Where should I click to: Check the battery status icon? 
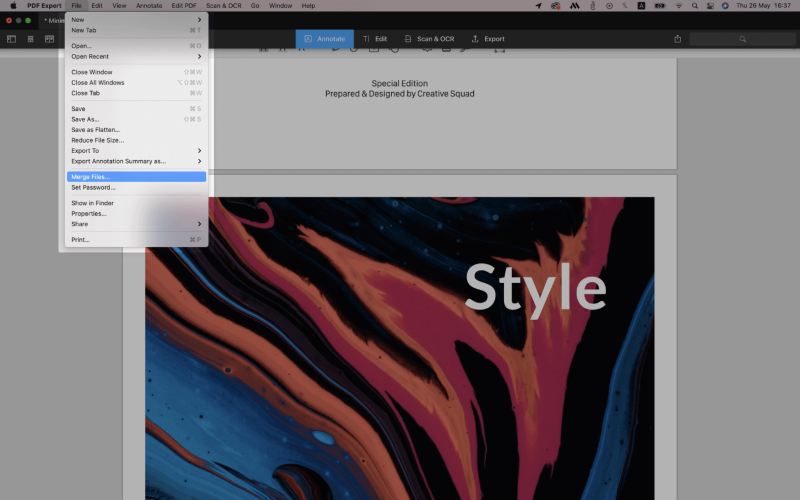click(660, 6)
